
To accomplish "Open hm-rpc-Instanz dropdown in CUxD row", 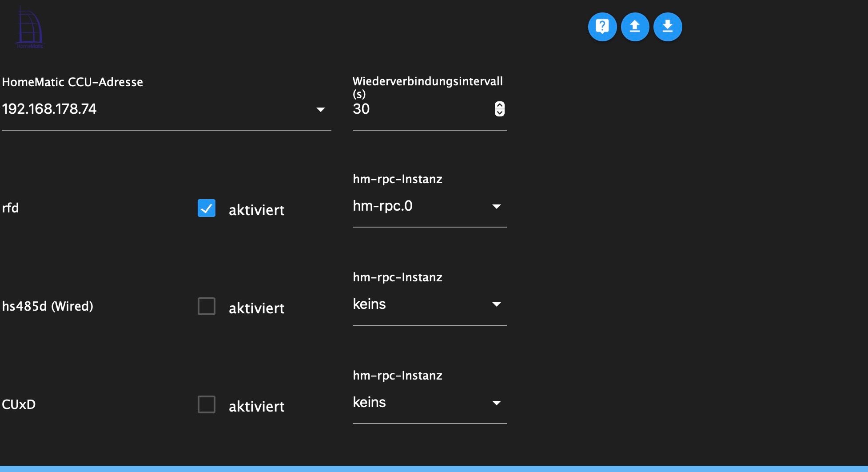I will [429, 403].
